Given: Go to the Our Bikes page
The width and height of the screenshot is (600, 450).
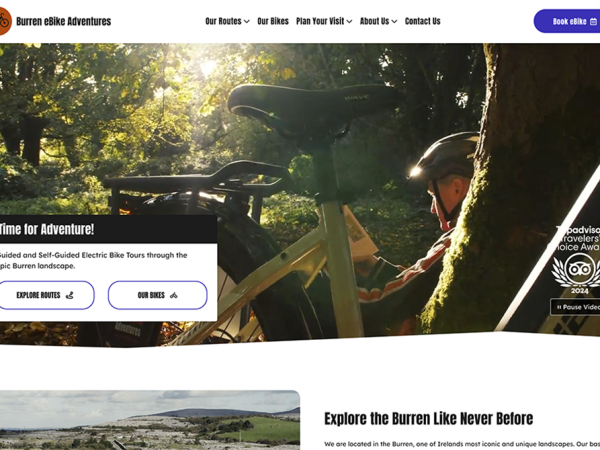Looking at the screenshot, I should (x=273, y=21).
